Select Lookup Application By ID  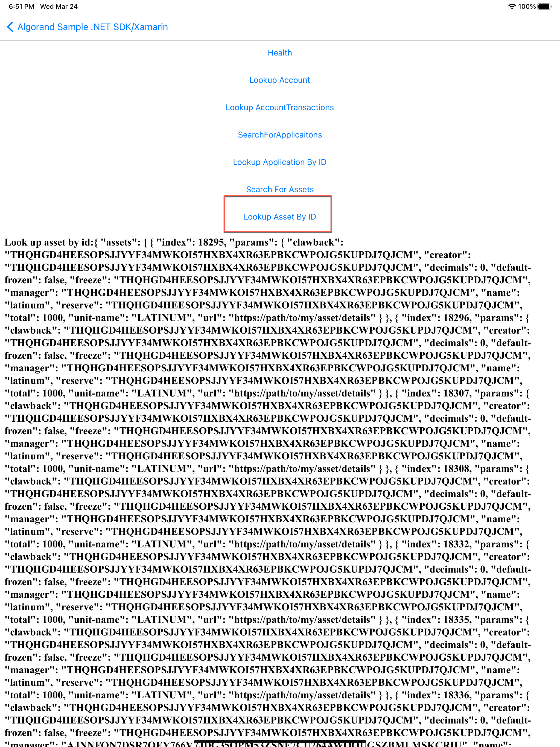280,162
